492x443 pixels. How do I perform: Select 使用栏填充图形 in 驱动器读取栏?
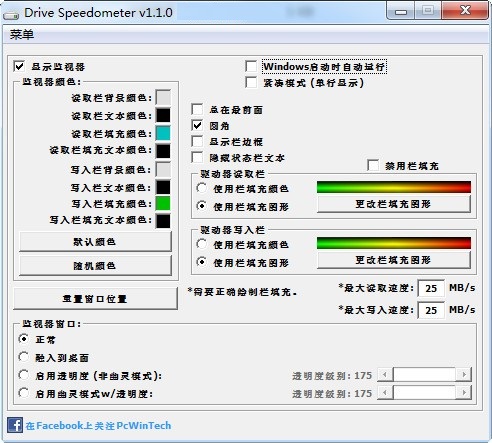(x=202, y=206)
